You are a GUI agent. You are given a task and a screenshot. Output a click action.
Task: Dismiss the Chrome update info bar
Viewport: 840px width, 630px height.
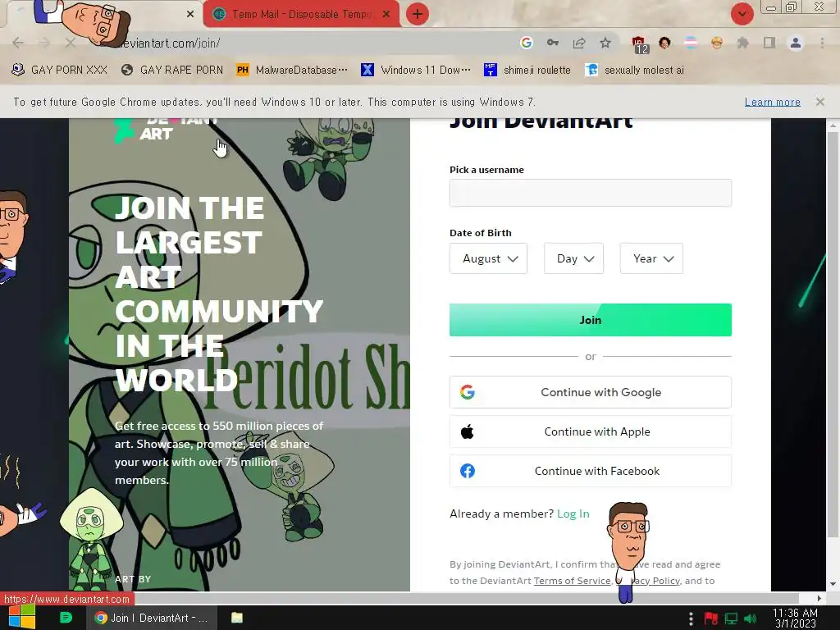(819, 101)
